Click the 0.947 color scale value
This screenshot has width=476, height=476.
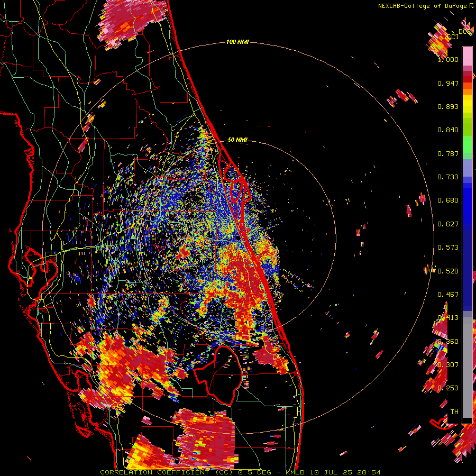pyautogui.click(x=448, y=83)
